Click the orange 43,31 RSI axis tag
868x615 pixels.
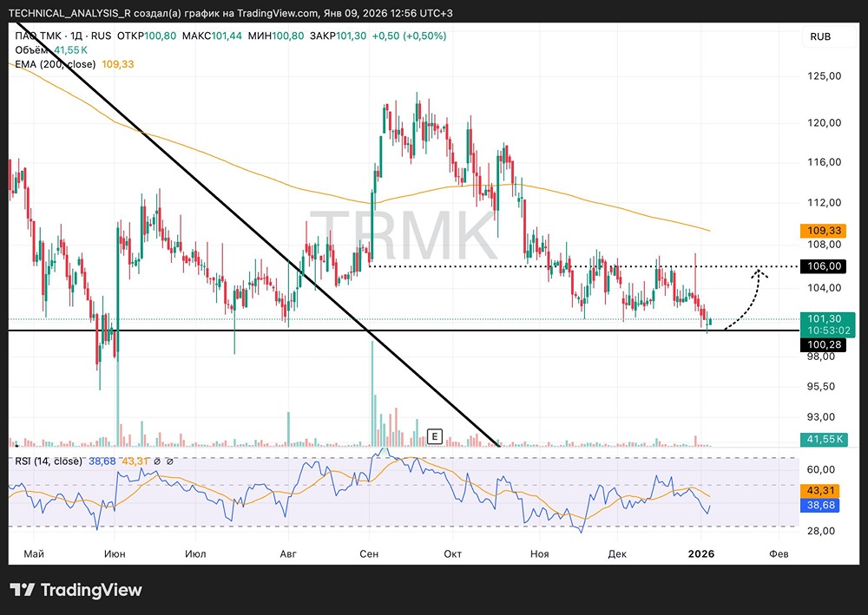click(820, 491)
